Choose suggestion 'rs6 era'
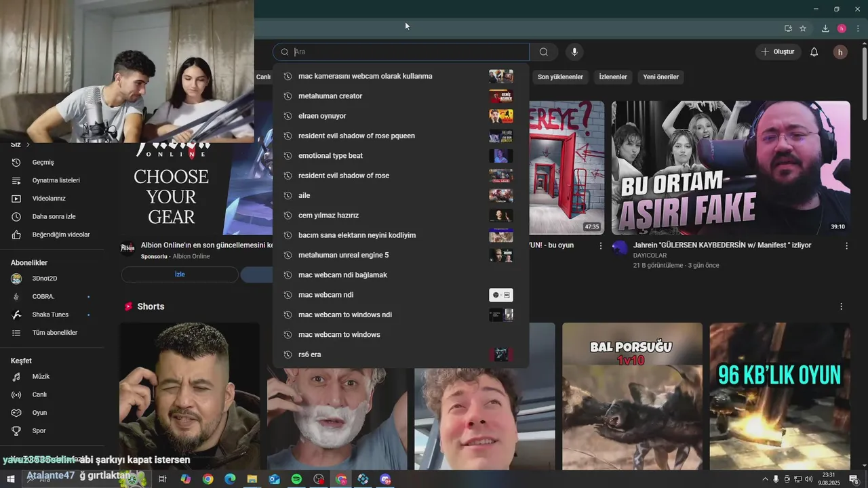The height and width of the screenshot is (488, 868). 401,354
